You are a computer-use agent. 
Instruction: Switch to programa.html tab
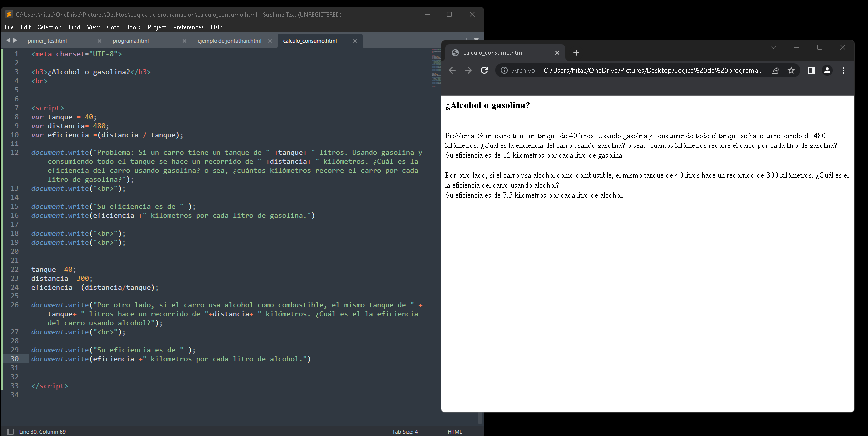pyautogui.click(x=149, y=41)
